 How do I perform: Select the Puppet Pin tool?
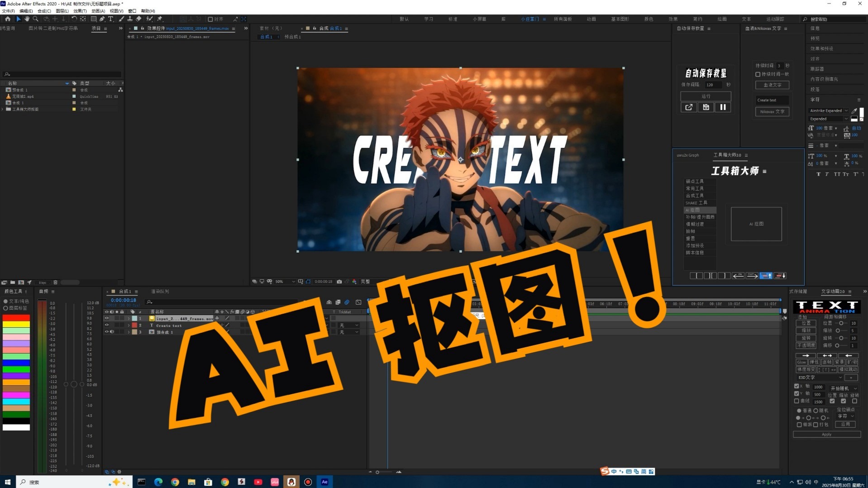[x=160, y=19]
